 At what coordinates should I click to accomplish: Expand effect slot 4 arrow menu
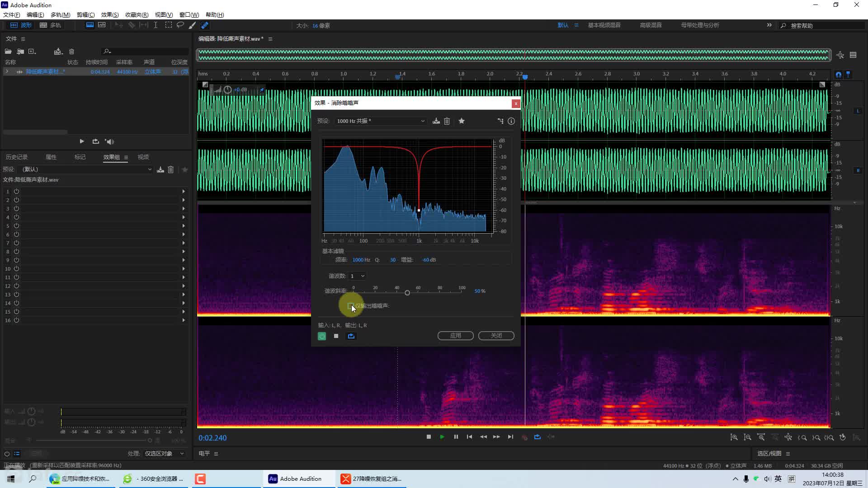point(184,217)
